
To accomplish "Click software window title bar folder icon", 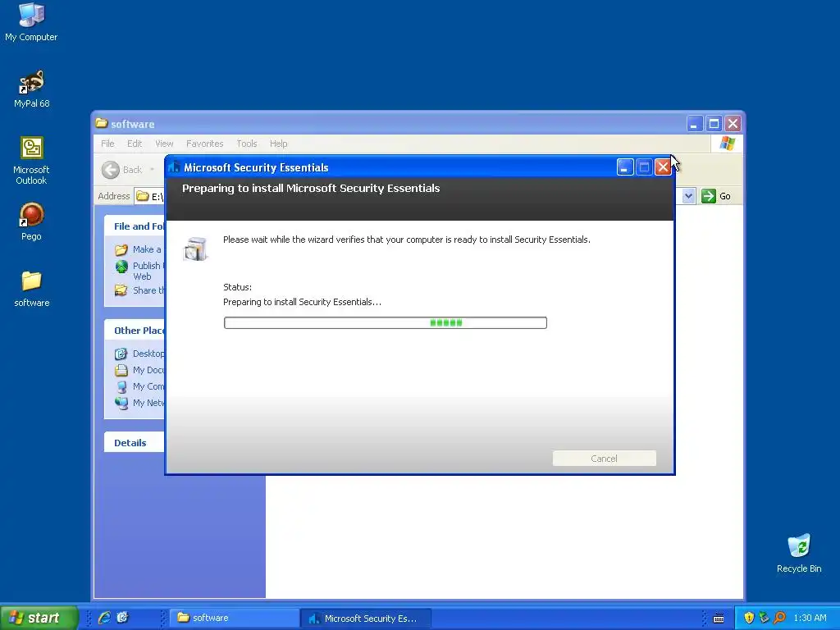I will (101, 123).
